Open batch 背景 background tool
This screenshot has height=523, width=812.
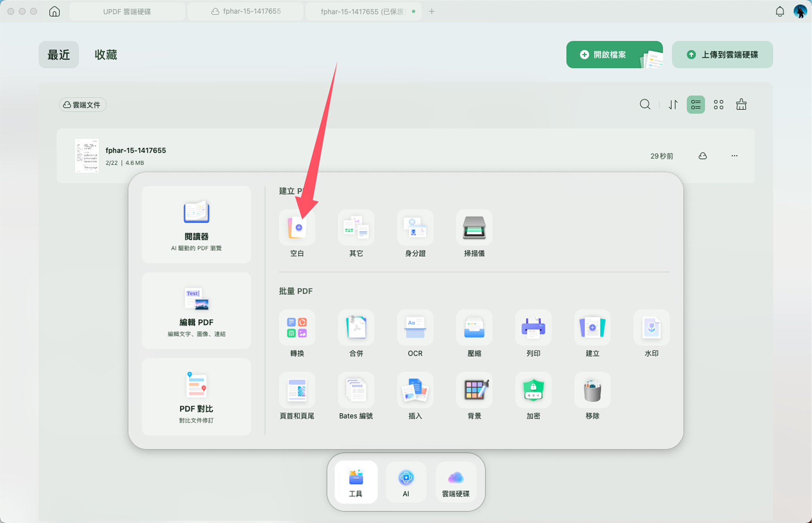tap(474, 390)
